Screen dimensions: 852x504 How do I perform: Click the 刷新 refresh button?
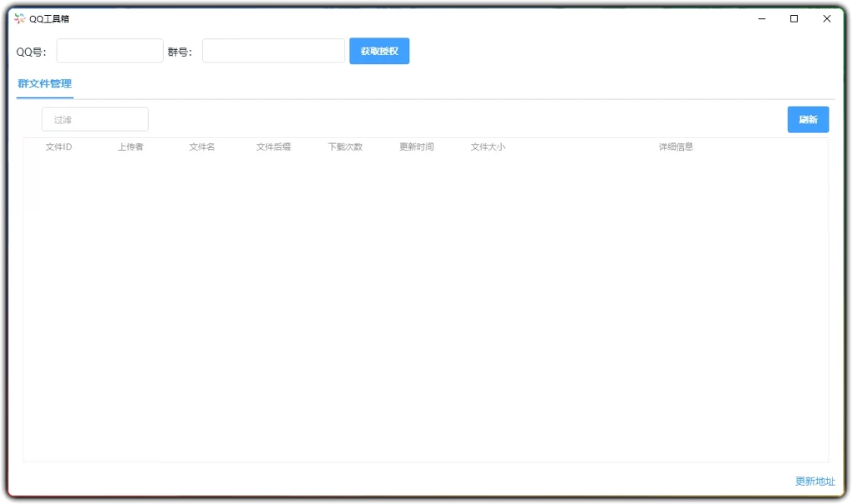pos(807,119)
